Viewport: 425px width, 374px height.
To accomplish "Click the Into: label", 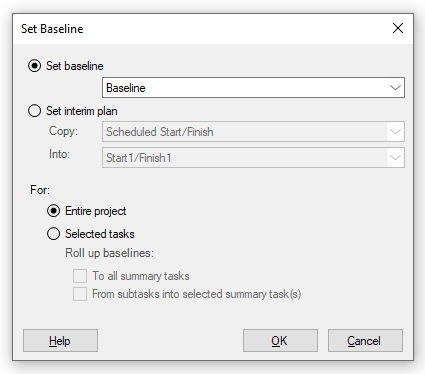I will pos(59,154).
